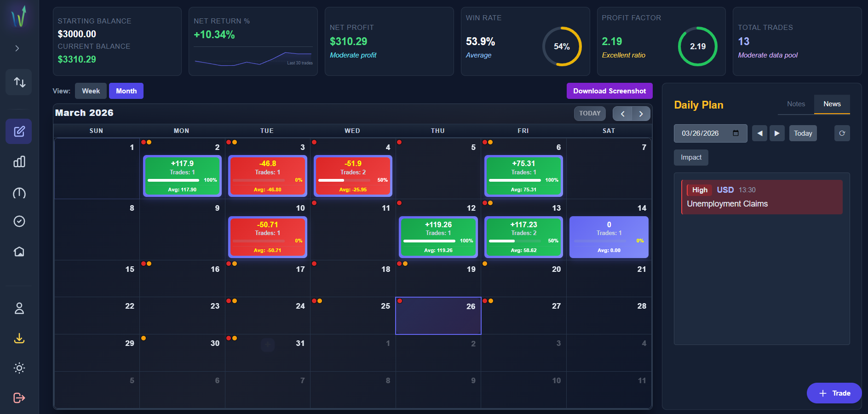Toggle the Impact filter in Daily Plan
Viewport: 868px width, 414px height.
pos(690,157)
